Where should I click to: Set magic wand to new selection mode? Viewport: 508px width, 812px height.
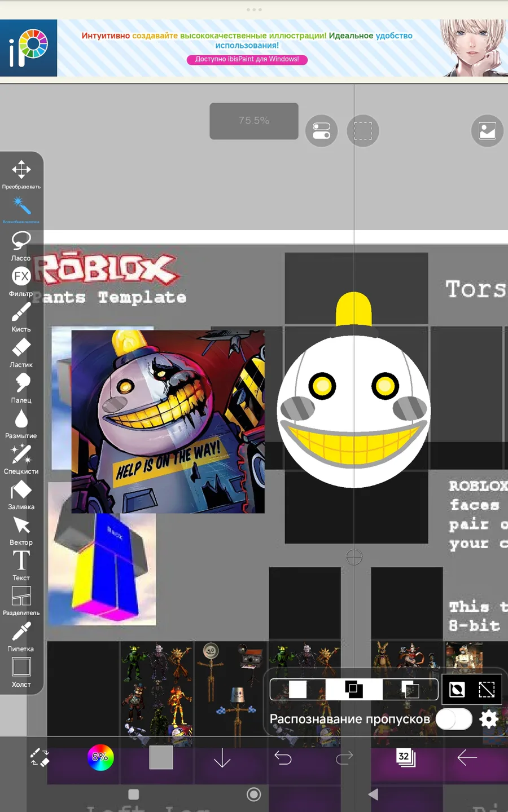(x=298, y=689)
